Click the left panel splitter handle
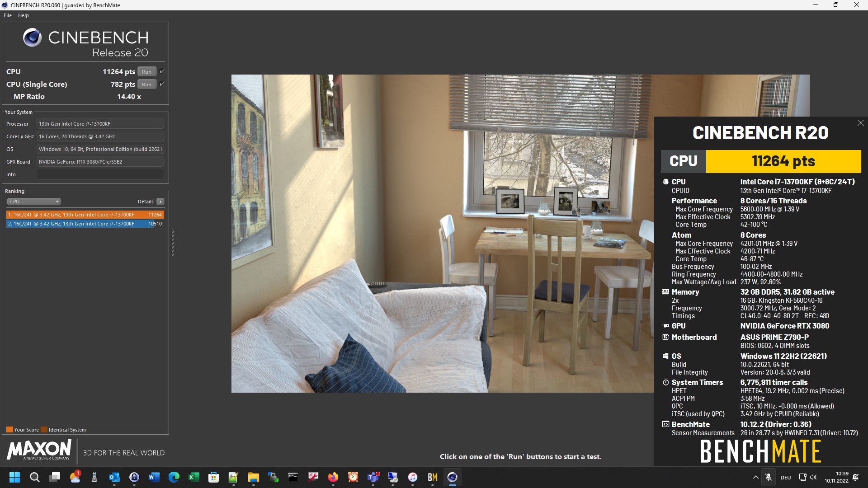Viewport: 868px width, 488px height. point(173,243)
